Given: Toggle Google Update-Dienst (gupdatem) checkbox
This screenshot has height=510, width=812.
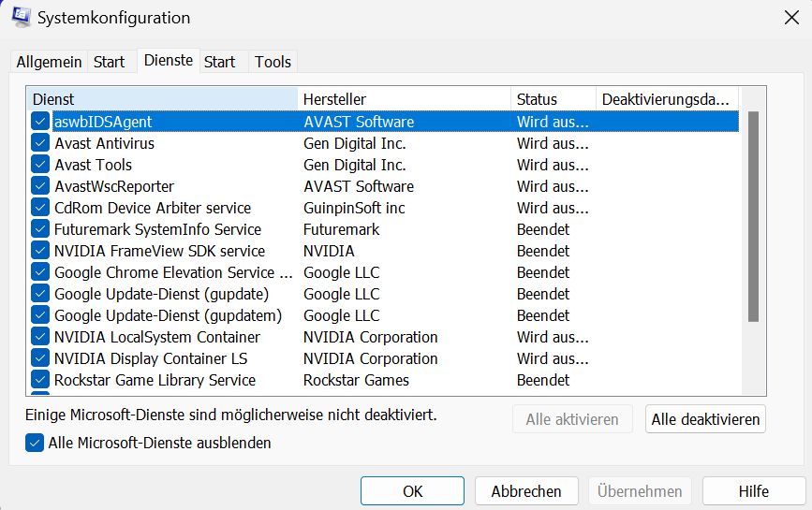Looking at the screenshot, I should click(40, 315).
